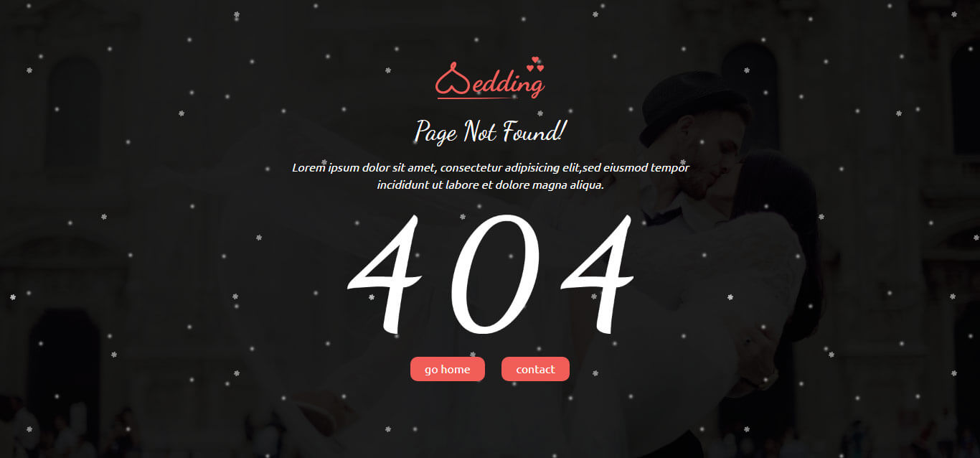Click the three small hearts above logo
Screen dimensions: 980x458
(535, 64)
